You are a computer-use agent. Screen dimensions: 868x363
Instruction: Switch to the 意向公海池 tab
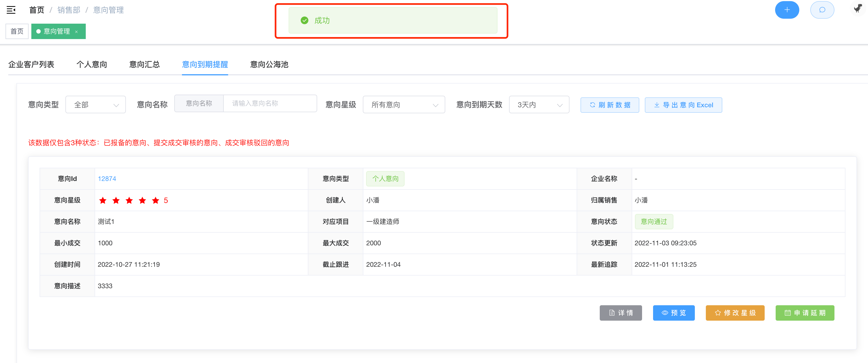point(269,64)
